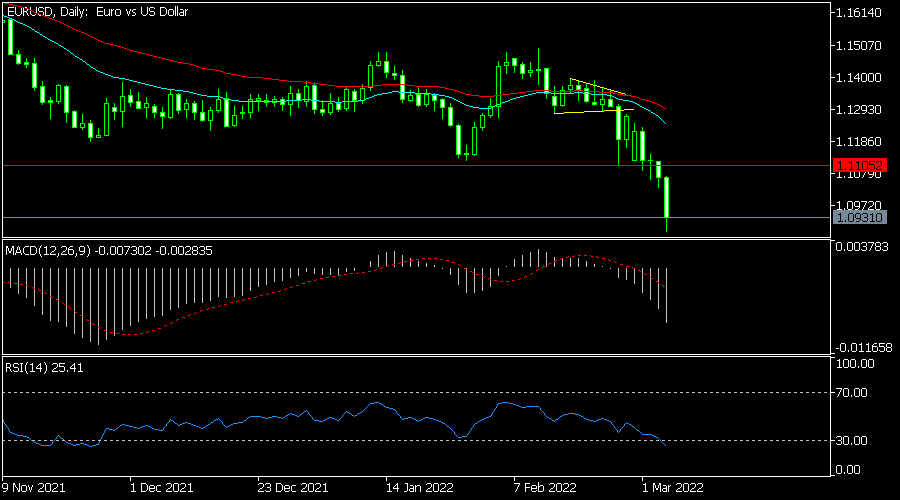The image size is (900, 500).
Task: Click the -0.011658 MACD scale value
Action: click(x=864, y=347)
